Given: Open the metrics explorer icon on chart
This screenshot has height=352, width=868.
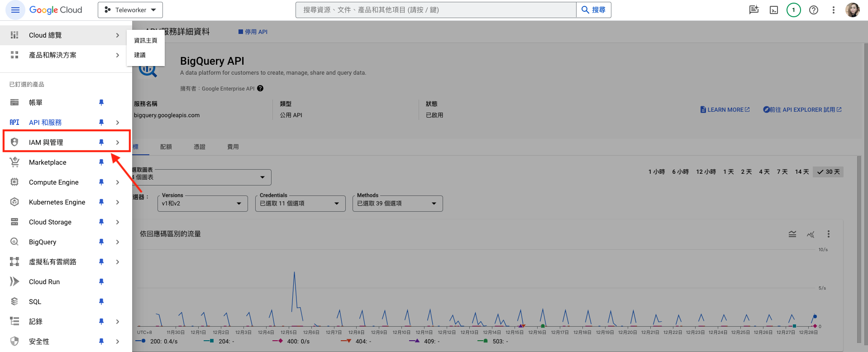Looking at the screenshot, I should coord(811,234).
